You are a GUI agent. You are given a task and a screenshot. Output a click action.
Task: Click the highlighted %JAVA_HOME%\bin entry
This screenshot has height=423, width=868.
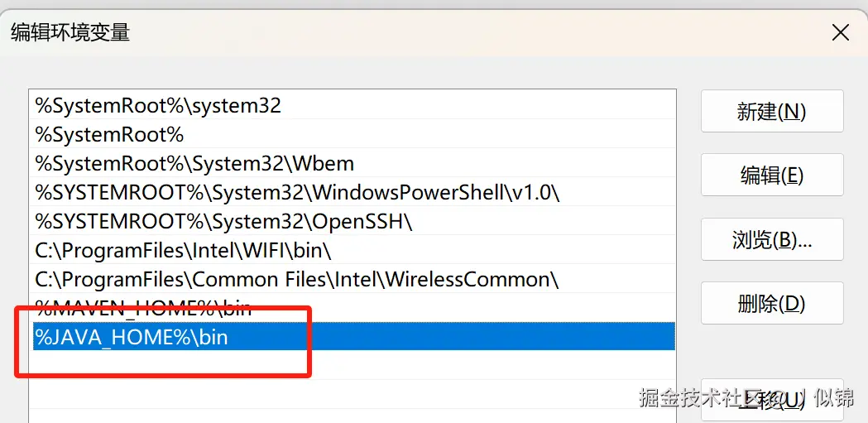click(131, 337)
